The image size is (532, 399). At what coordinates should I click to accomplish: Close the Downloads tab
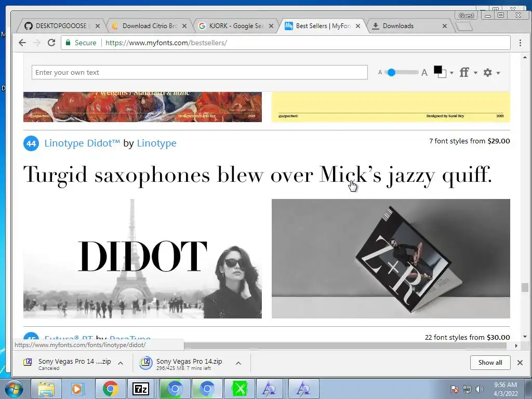tap(445, 26)
